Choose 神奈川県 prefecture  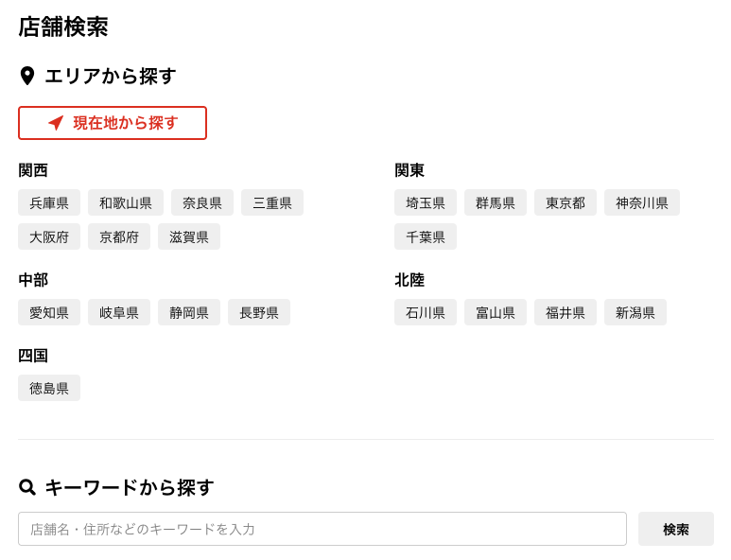(x=642, y=202)
